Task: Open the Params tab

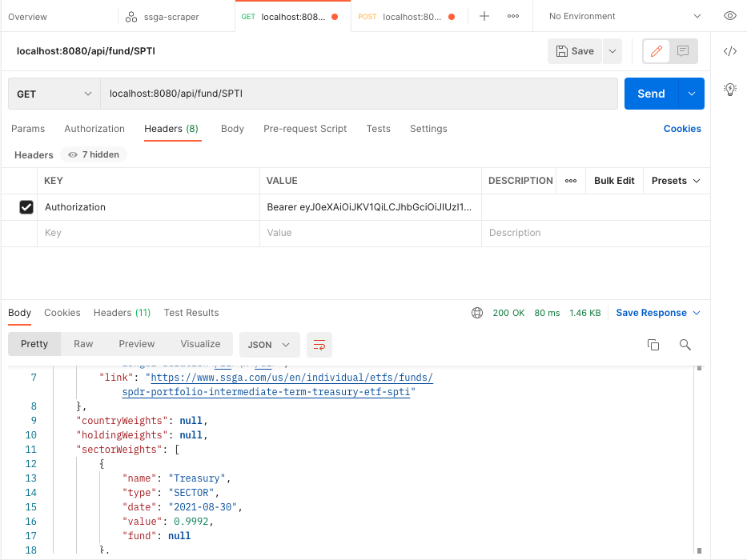Action: [28, 129]
